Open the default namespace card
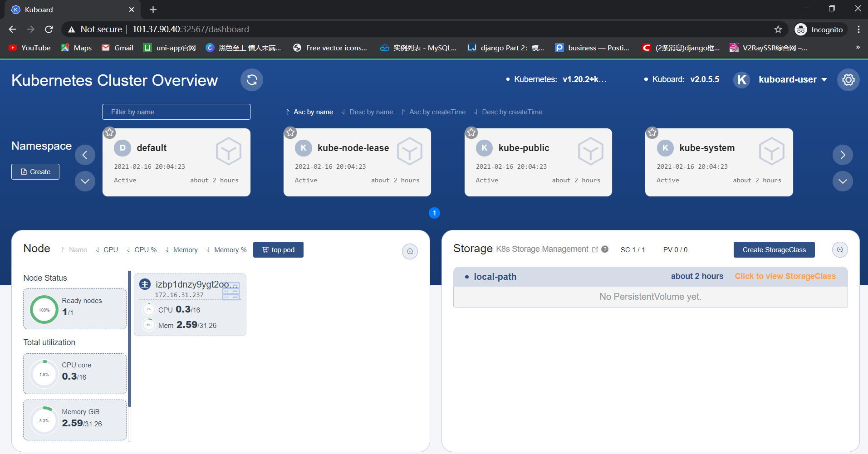The height and width of the screenshot is (454, 868). point(177,162)
